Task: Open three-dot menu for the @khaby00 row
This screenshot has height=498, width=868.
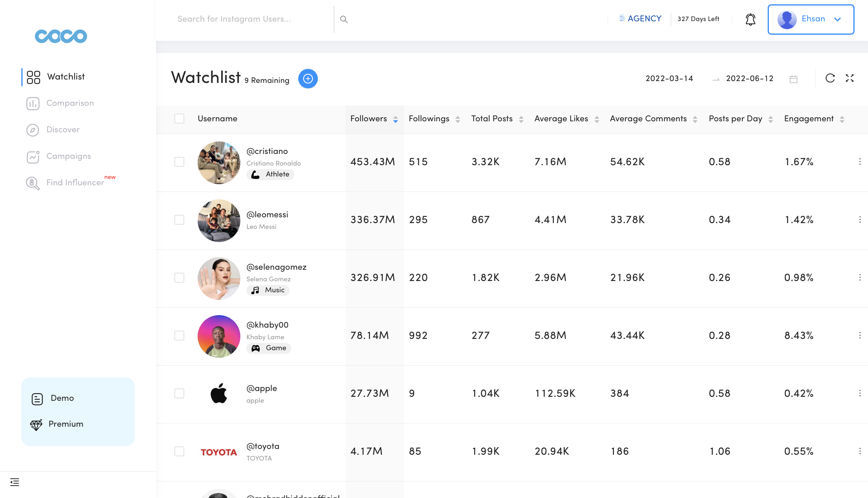Action: pyautogui.click(x=860, y=335)
